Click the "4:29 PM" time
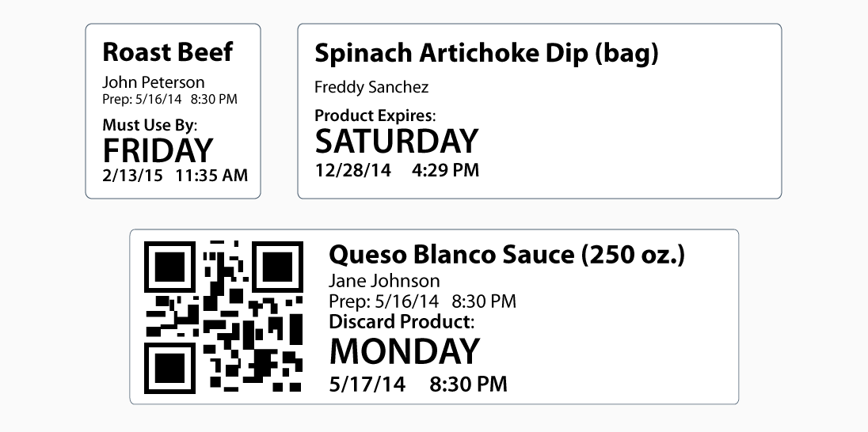The image size is (868, 432). click(445, 170)
